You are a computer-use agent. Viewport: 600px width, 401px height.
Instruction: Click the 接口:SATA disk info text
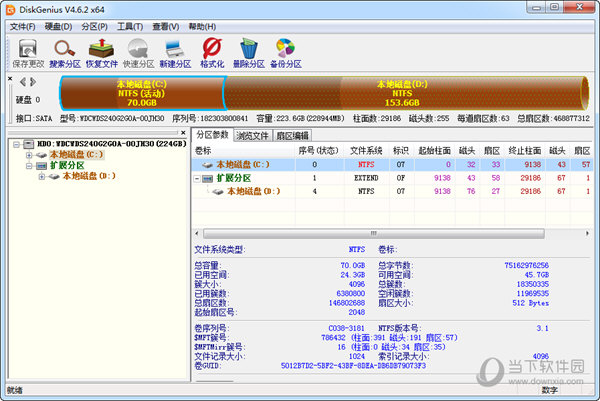tap(34, 119)
